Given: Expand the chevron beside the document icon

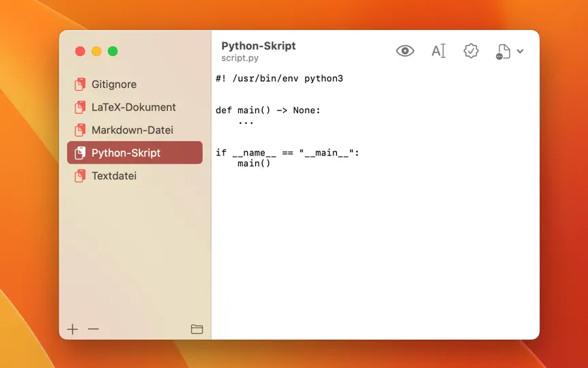Looking at the screenshot, I should point(520,51).
